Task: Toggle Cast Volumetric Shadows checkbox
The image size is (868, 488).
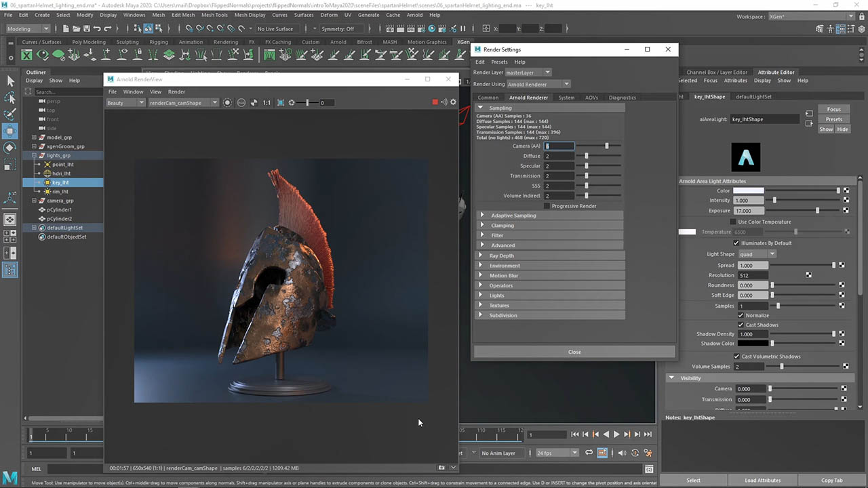Action: (737, 357)
